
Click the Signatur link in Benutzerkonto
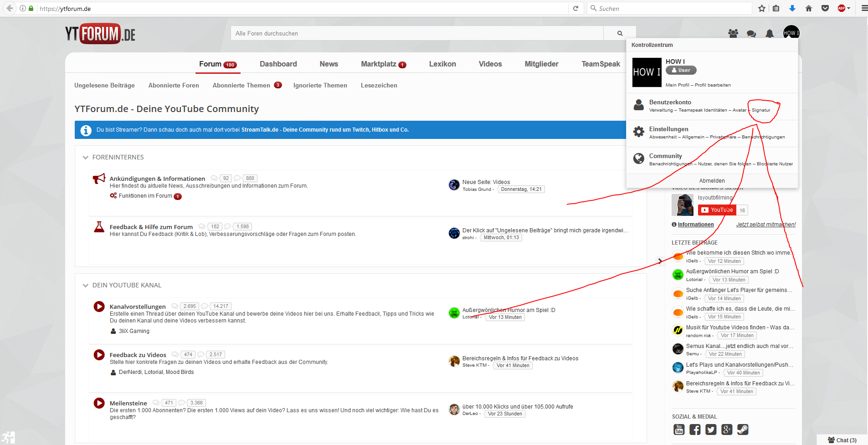click(761, 110)
